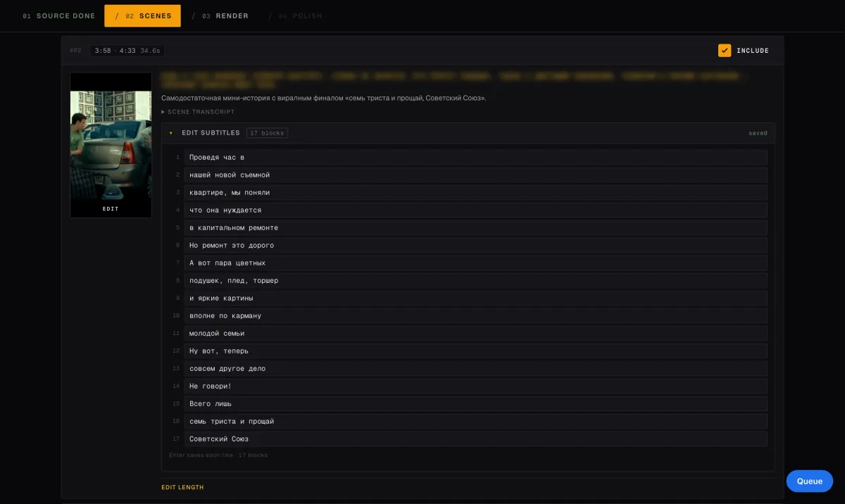This screenshot has width=845, height=504.
Task: Edit subtitle line 'вполне по карману'
Action: point(476,315)
